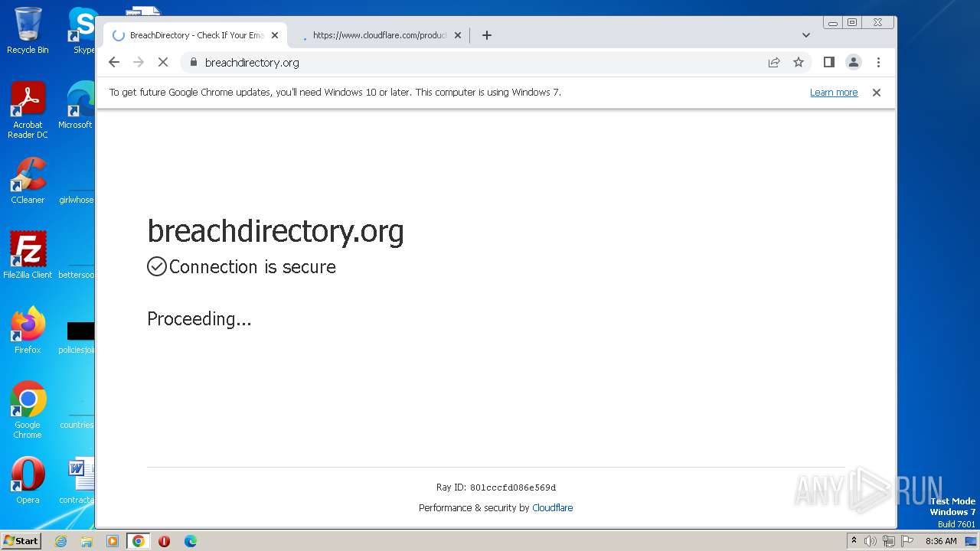The image size is (980, 551).
Task: Expand the tab search dropdown chevron
Action: pyautogui.click(x=806, y=35)
